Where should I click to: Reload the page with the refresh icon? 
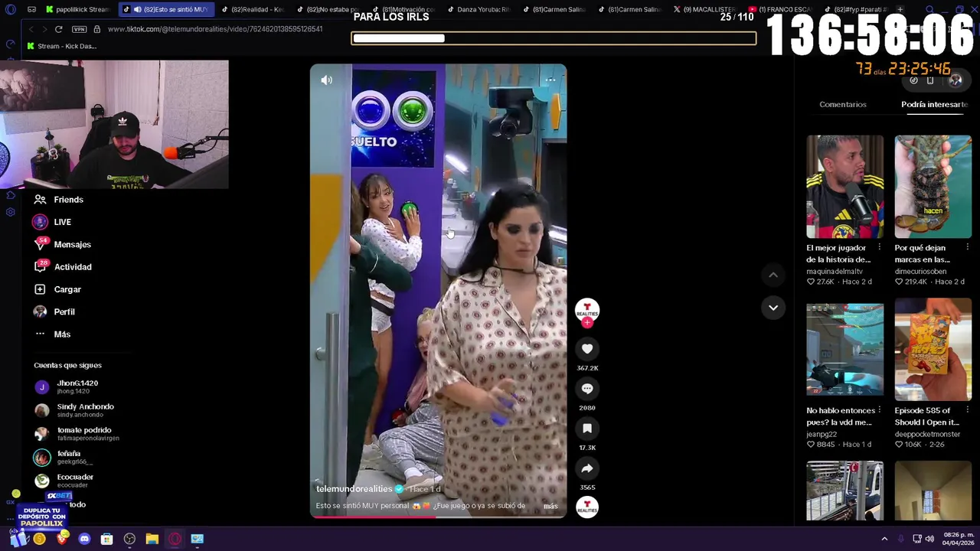pyautogui.click(x=58, y=29)
